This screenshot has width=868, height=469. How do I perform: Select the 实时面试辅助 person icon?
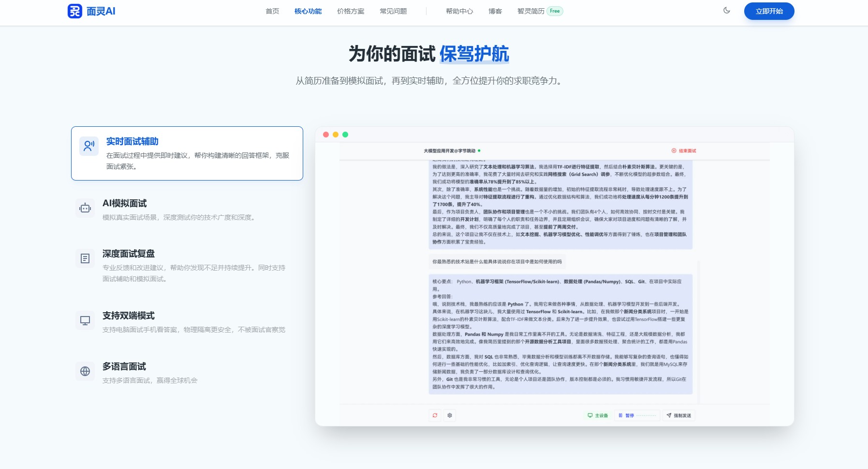(88, 146)
